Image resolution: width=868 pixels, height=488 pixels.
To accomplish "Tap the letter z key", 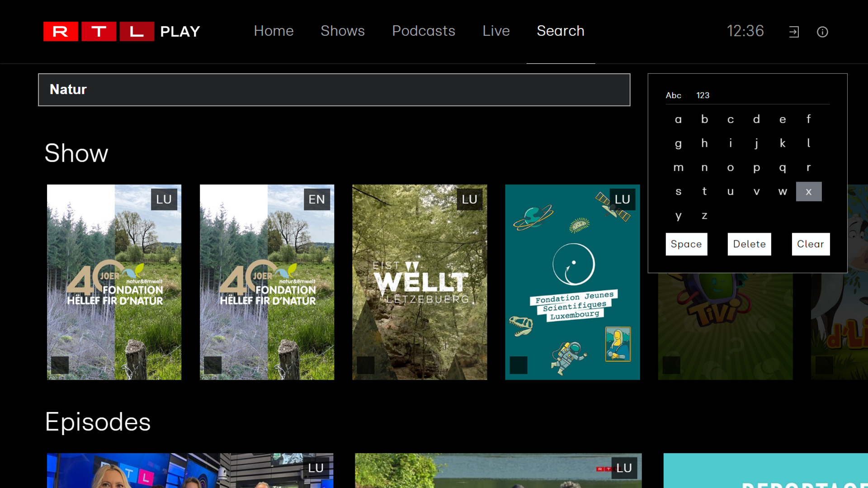I will (x=704, y=216).
